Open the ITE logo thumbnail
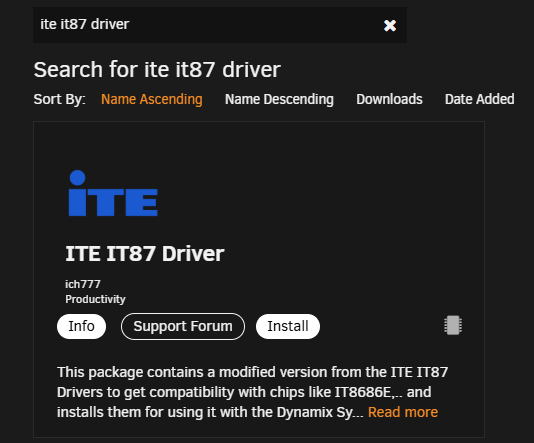Viewport: 534px width, 443px height. [113, 193]
